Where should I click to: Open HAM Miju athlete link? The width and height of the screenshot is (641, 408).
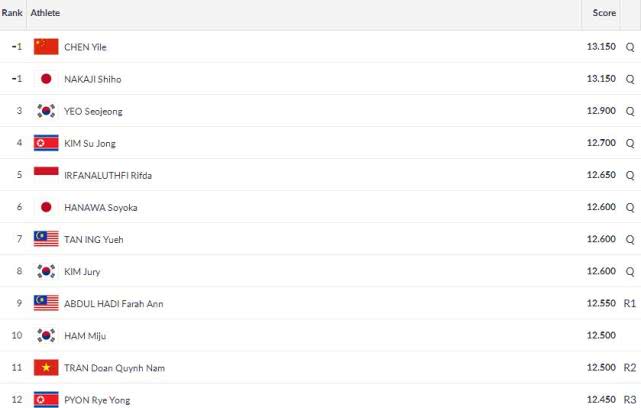tap(85, 336)
